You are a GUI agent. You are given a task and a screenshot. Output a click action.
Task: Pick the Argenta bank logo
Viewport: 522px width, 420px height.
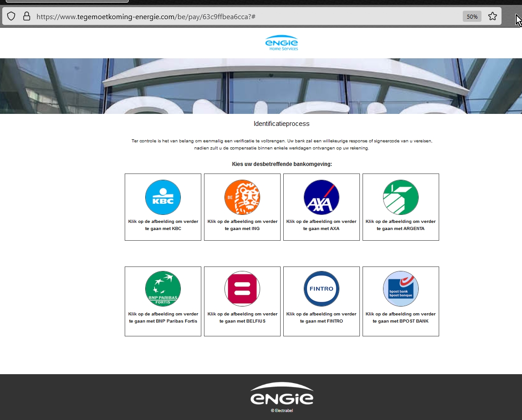tap(400, 198)
